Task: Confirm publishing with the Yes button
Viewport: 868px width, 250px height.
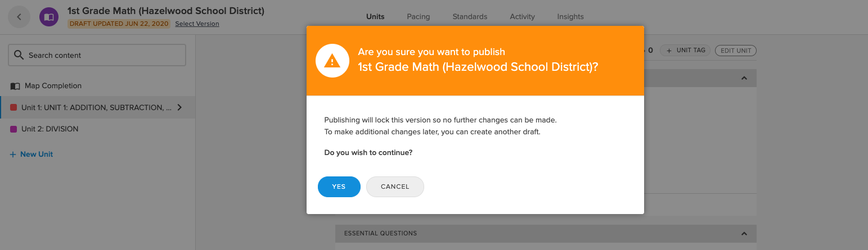Action: coord(339,187)
